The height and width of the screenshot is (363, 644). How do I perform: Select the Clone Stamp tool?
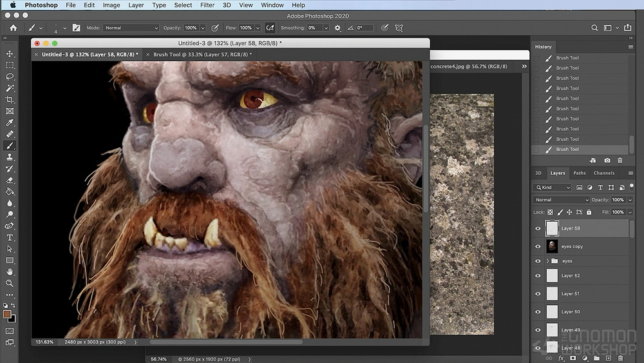pyautogui.click(x=10, y=157)
